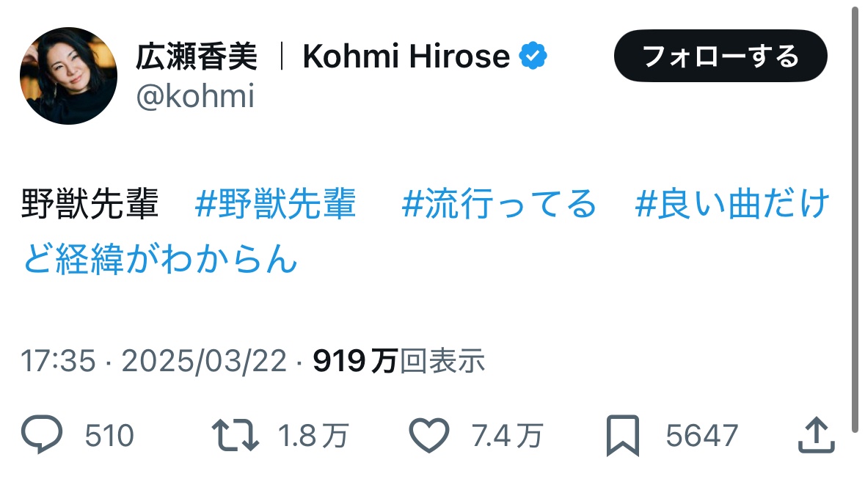The width and height of the screenshot is (865, 504).
Task: Click the 17:35 2025/03/22 timestamp
Action: [153, 361]
